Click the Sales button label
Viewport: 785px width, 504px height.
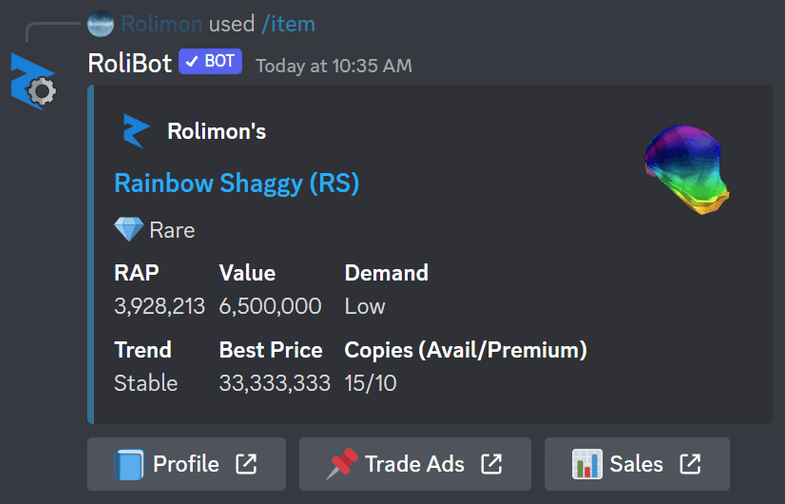click(x=636, y=464)
